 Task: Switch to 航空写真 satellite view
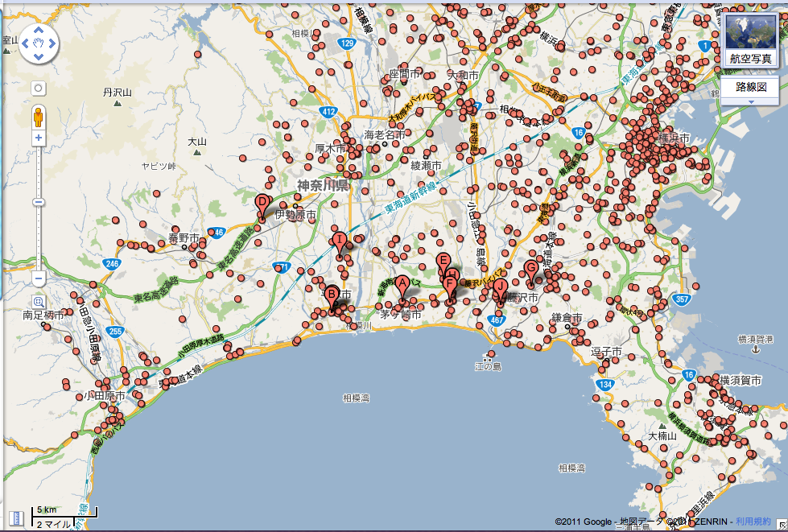coord(750,58)
